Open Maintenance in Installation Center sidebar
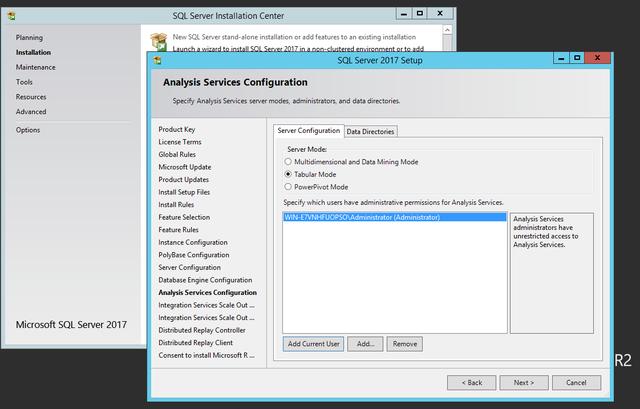Image resolution: width=640 pixels, height=409 pixels. click(36, 67)
